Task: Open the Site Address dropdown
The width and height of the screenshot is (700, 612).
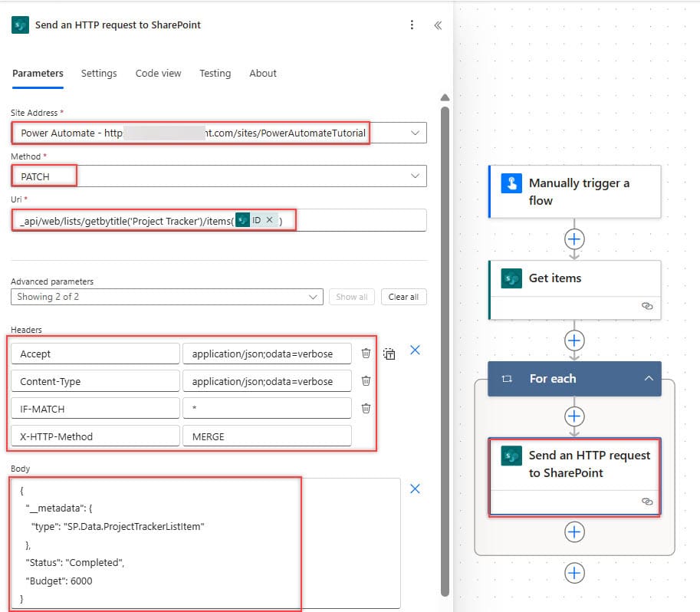Action: (415, 133)
